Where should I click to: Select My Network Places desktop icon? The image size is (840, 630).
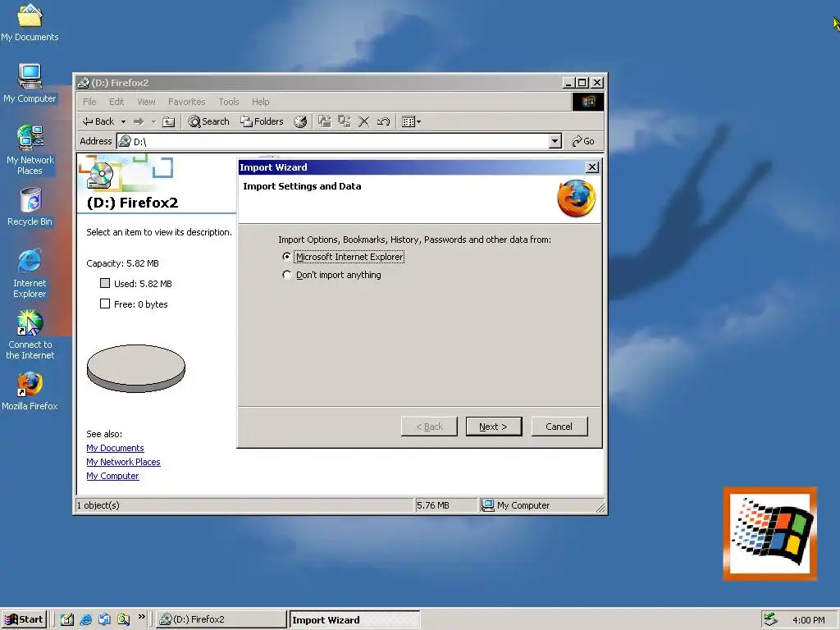coord(30,150)
